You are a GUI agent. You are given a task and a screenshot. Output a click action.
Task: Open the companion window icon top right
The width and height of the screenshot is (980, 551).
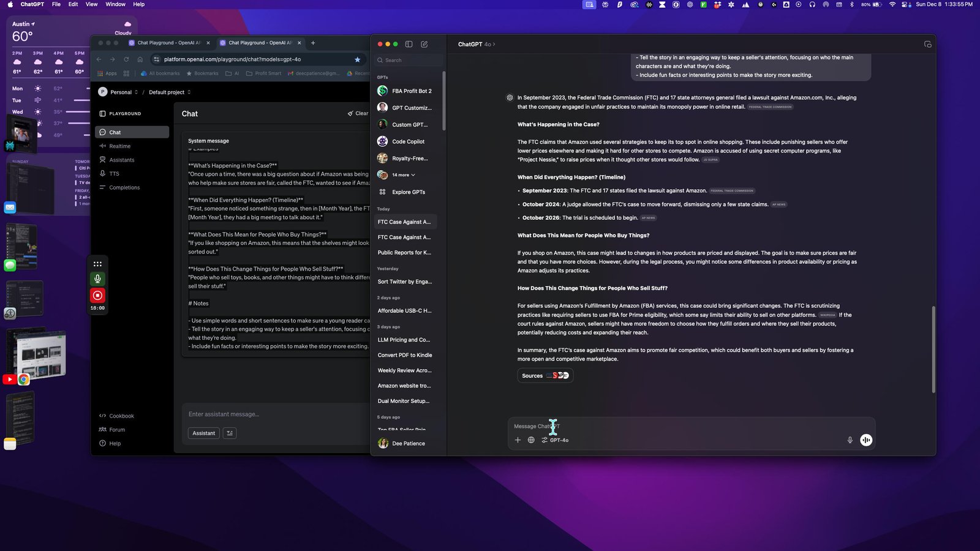coord(927,44)
